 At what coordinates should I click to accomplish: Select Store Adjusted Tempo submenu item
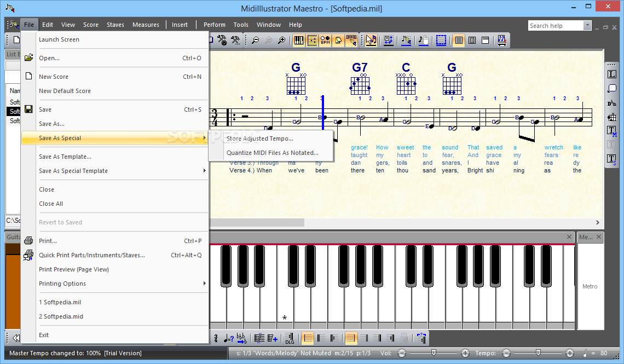click(x=271, y=138)
